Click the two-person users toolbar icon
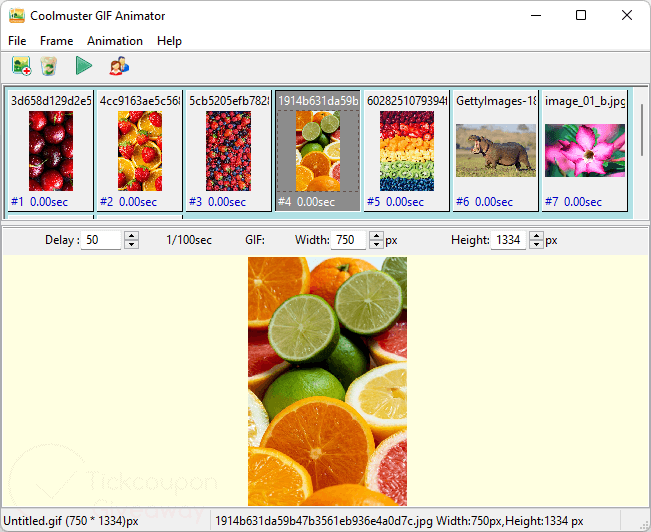 coord(119,67)
